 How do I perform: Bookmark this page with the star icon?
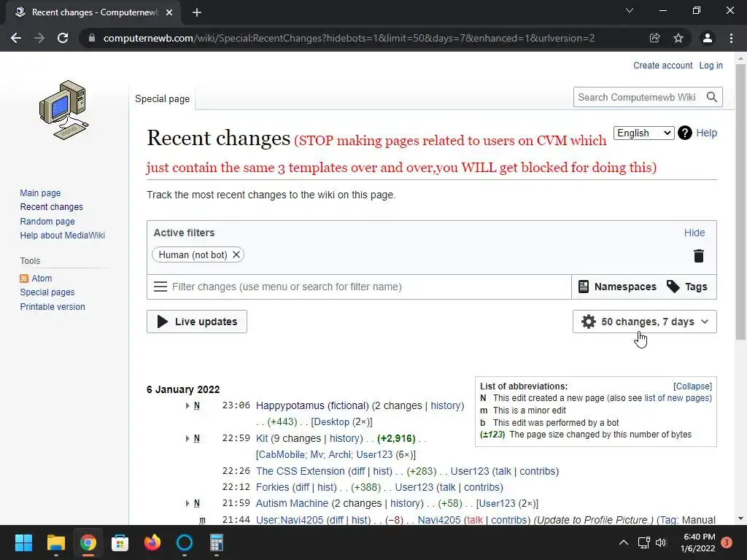click(678, 38)
